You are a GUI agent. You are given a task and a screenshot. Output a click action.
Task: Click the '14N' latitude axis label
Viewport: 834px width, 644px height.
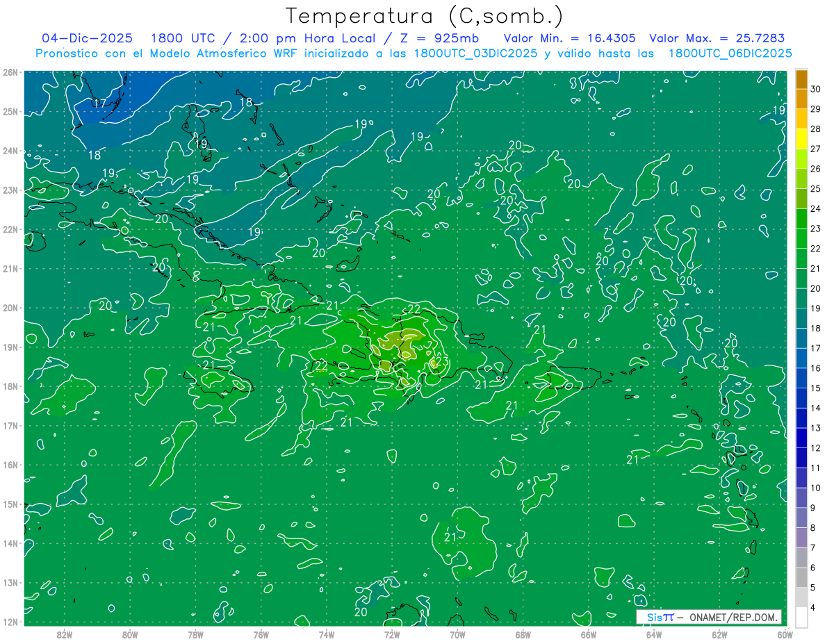(x=10, y=543)
